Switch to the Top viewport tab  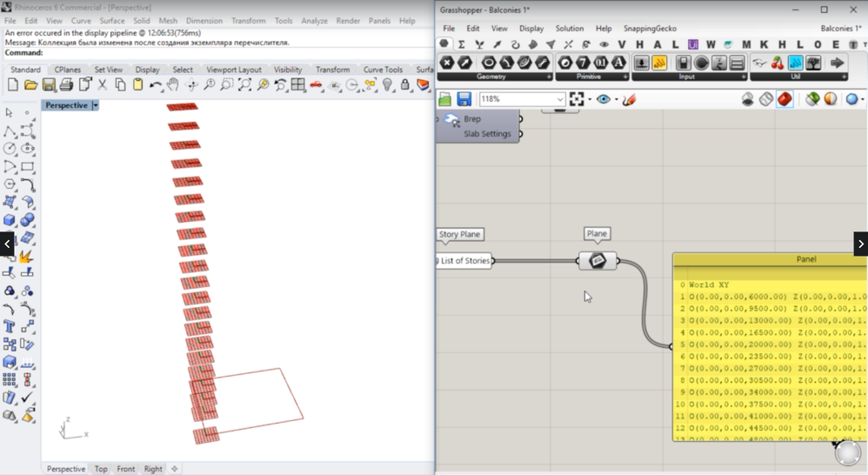pos(101,469)
